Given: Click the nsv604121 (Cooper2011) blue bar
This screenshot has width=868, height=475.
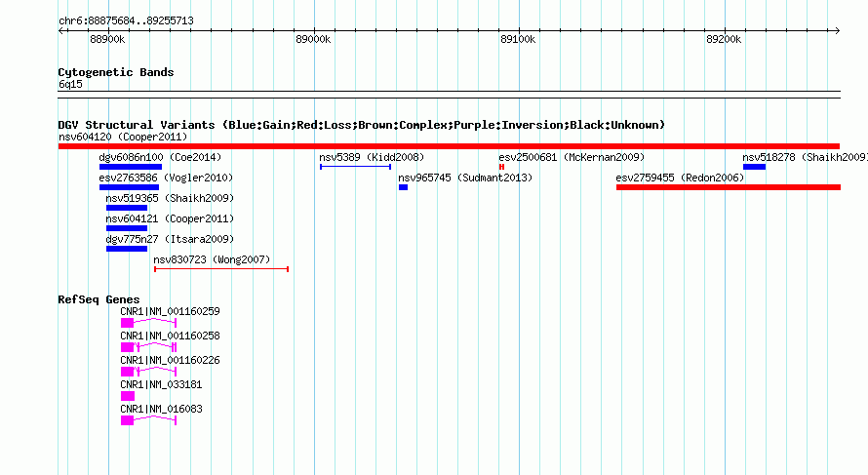Looking at the screenshot, I should pyautogui.click(x=127, y=228).
